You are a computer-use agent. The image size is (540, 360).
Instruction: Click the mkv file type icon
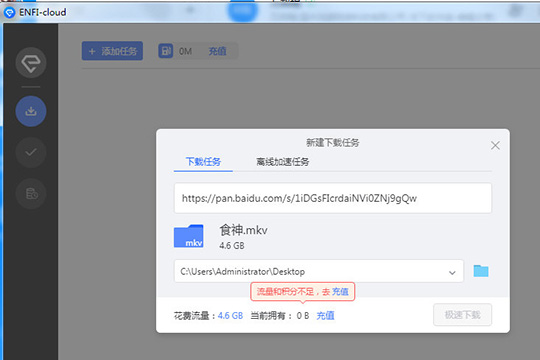189,236
